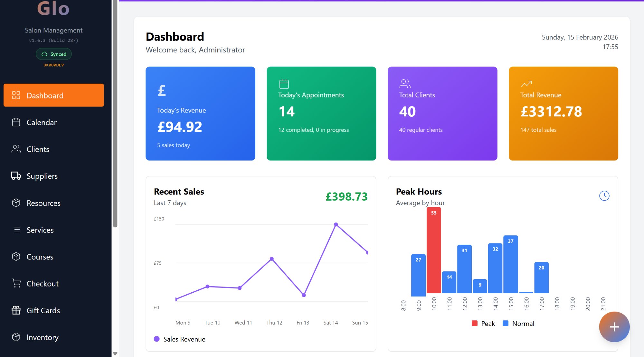Open Checkout via the shopping cart icon
The image size is (644, 357).
tap(15, 283)
